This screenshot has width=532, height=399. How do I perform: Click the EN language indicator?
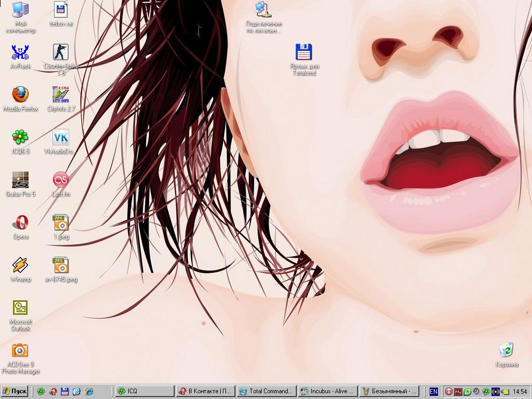[433, 392]
